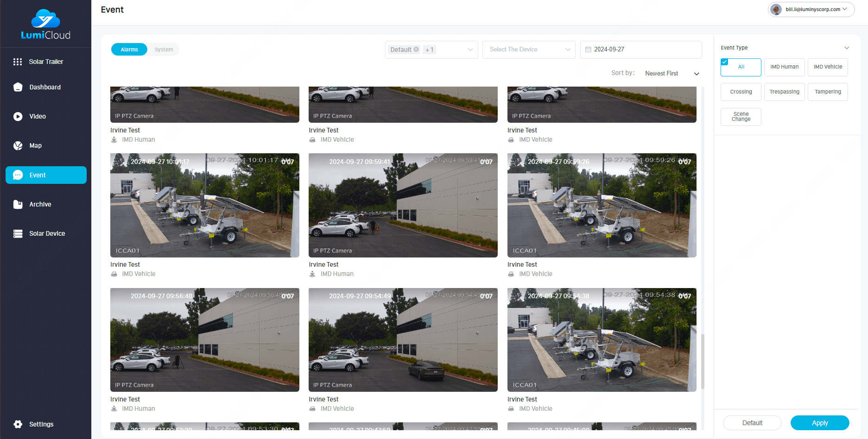
Task: Click the Apply filter button
Action: tap(819, 423)
